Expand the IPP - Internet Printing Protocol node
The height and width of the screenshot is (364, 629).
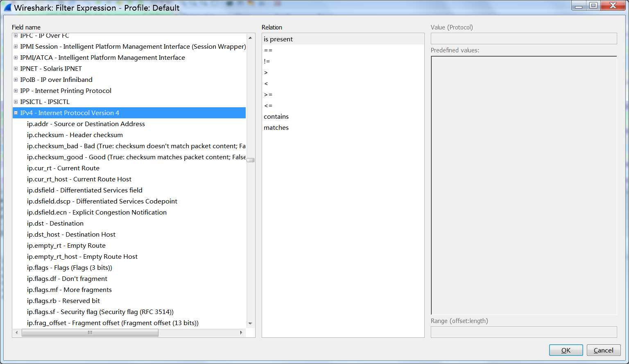click(16, 91)
